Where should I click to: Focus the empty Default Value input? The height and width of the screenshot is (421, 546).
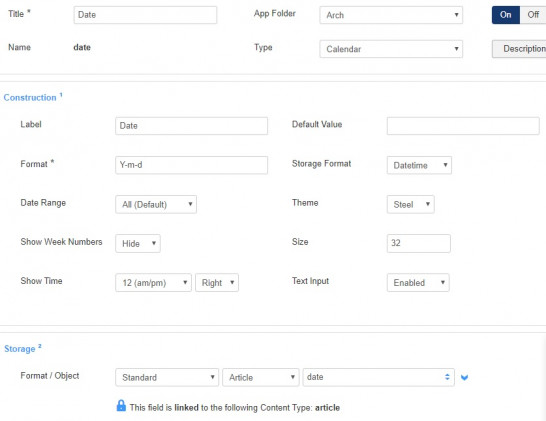coord(463,126)
